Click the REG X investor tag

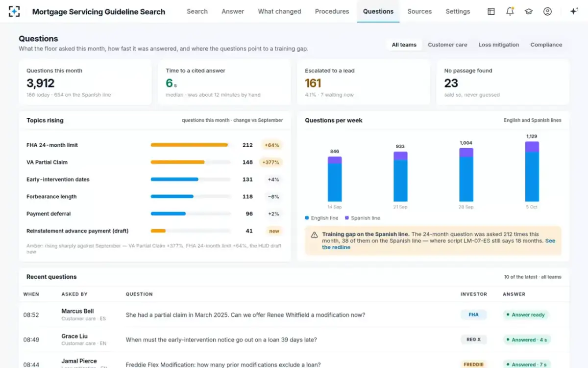[473, 340]
